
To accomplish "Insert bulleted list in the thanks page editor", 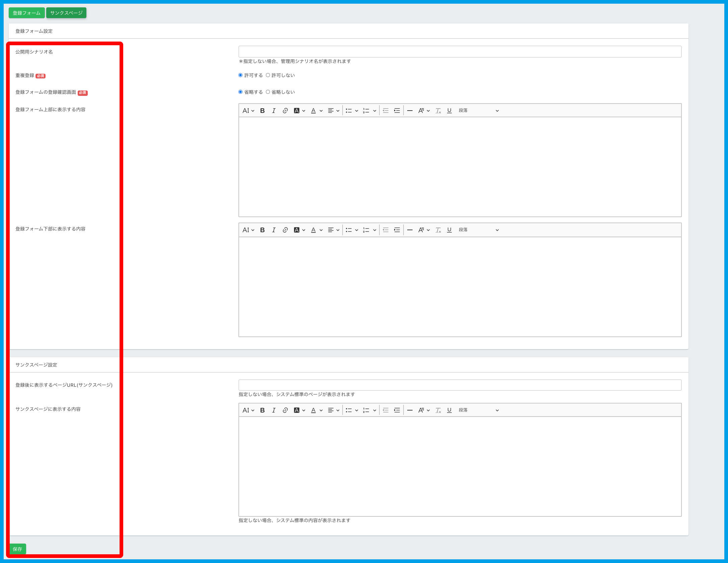I will (349, 410).
